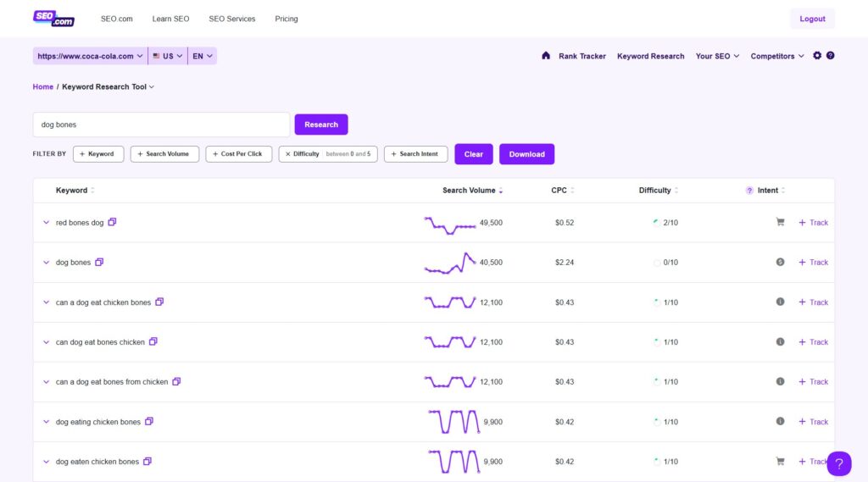Track 'dog eating chicken bones' keyword
868x482 pixels.
pos(813,422)
